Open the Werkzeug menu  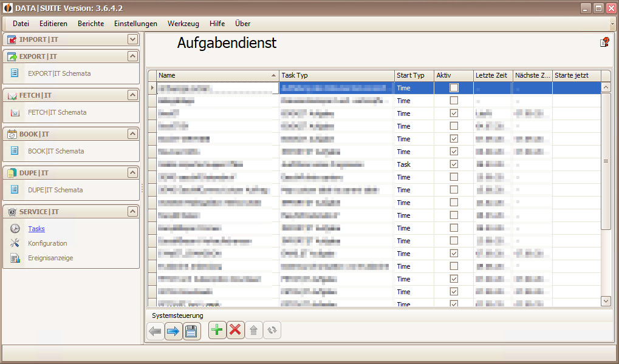point(183,24)
